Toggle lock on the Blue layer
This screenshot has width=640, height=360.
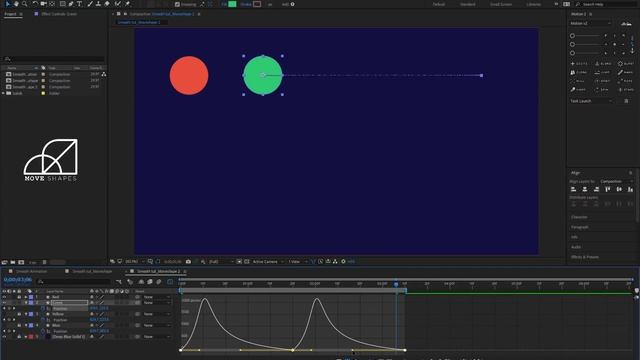(x=19, y=325)
